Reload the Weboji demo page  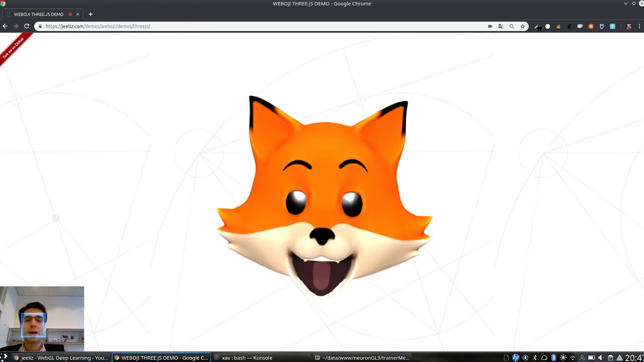(27, 26)
